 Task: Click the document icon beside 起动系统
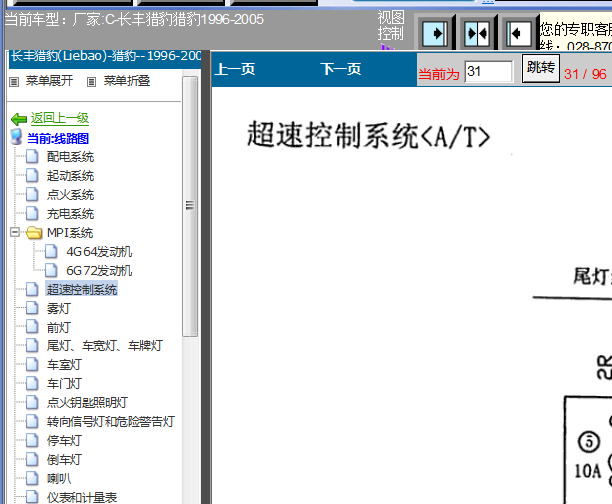click(x=32, y=175)
